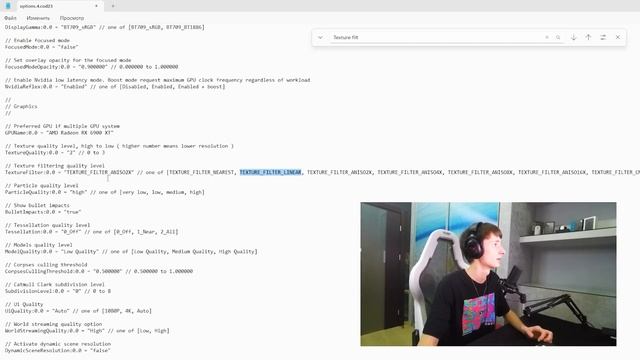The width and height of the screenshot is (640, 360).
Task: Click the Show bullet impacts comment
Action: (x=37, y=205)
